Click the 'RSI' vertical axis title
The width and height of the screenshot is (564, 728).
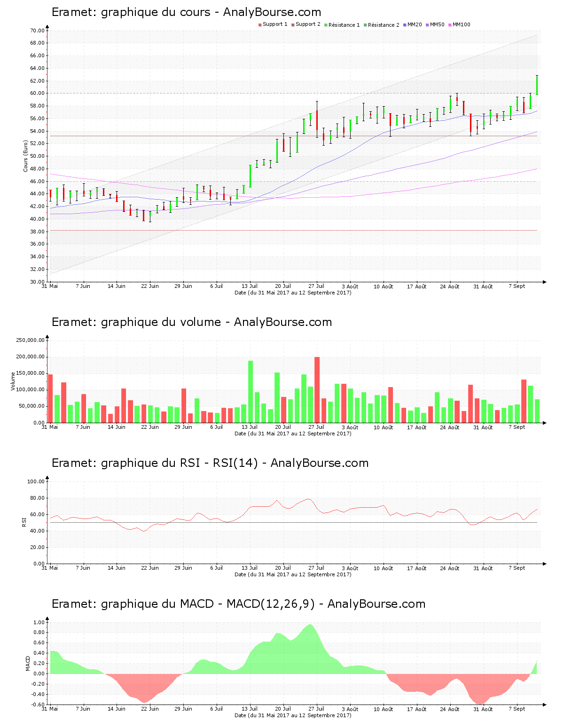(x=23, y=522)
